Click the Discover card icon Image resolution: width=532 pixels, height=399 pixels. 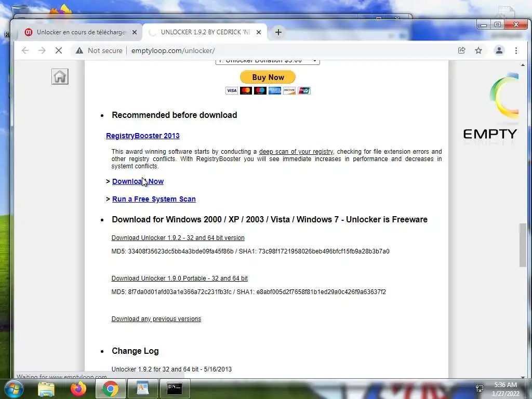(x=289, y=90)
